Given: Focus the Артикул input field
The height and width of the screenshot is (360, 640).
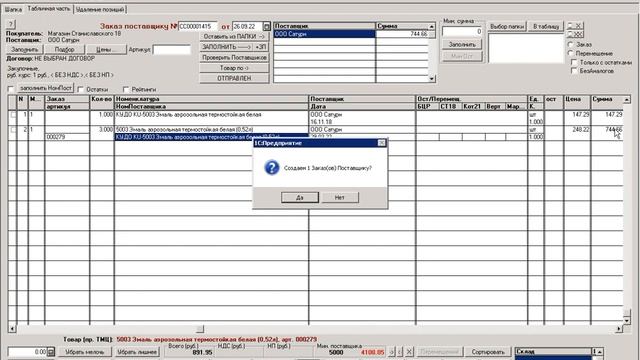Looking at the screenshot, I should tap(171, 50).
